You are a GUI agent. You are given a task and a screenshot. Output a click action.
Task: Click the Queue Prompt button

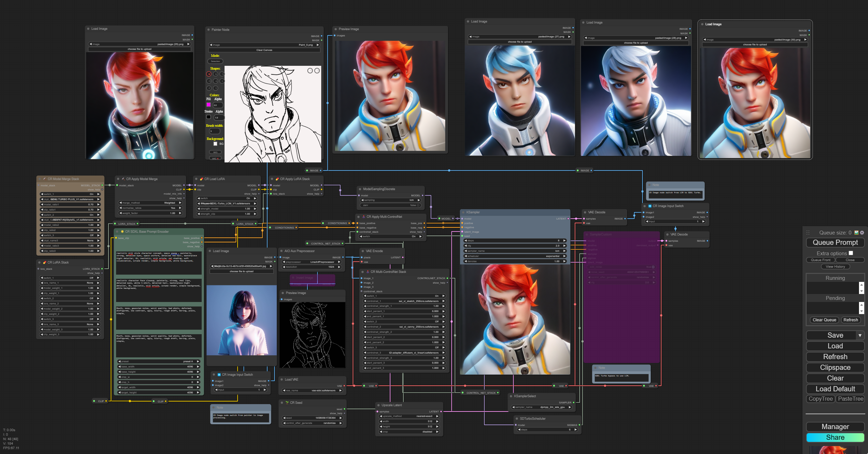tap(835, 242)
